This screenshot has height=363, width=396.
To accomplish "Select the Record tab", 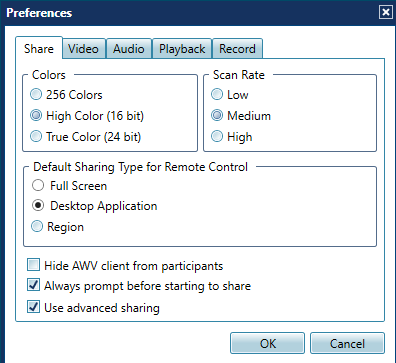I will [237, 49].
